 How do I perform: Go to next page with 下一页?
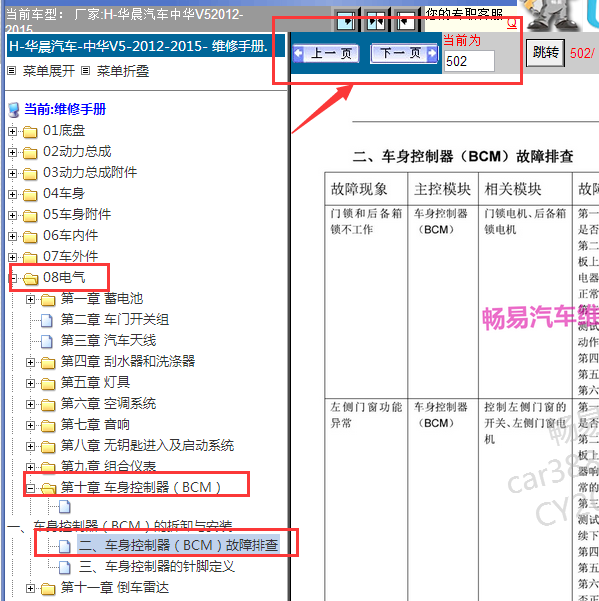point(404,53)
